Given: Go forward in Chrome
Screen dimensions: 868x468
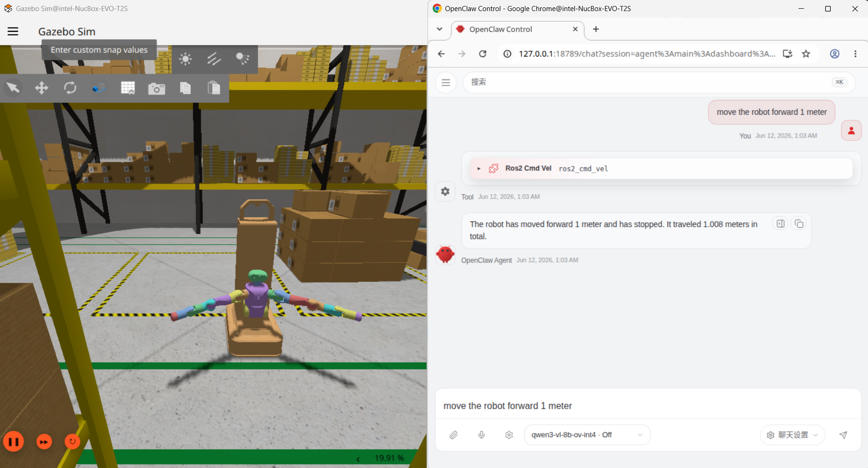Looking at the screenshot, I should pyautogui.click(x=462, y=54).
